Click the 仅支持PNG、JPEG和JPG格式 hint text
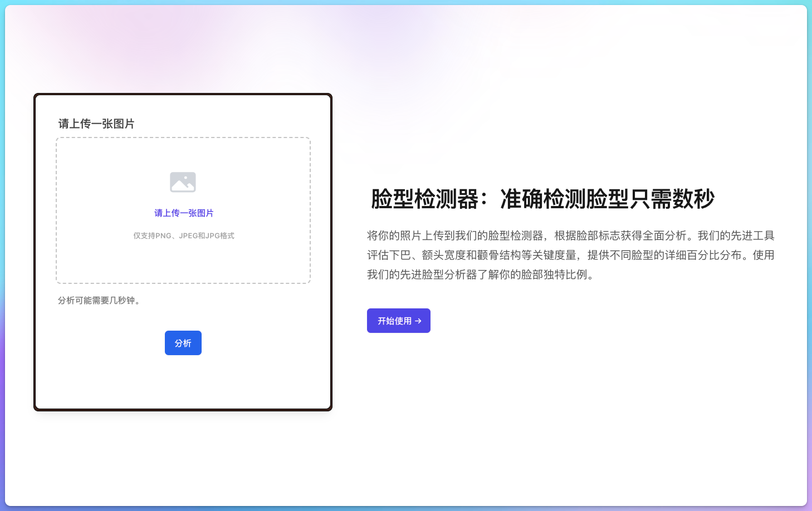Image resolution: width=812 pixels, height=511 pixels. tap(183, 235)
